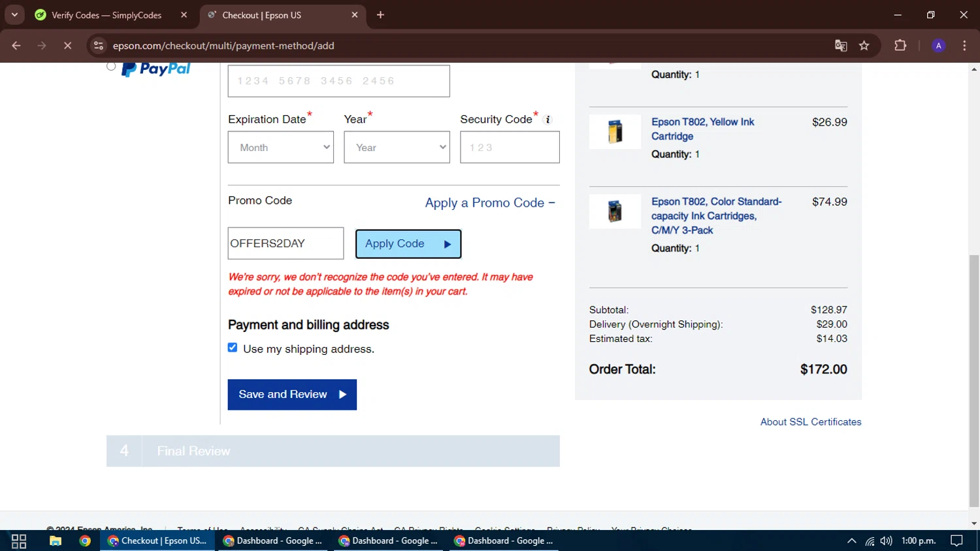
Task: Open the expiration Month dropdown
Action: click(x=281, y=148)
